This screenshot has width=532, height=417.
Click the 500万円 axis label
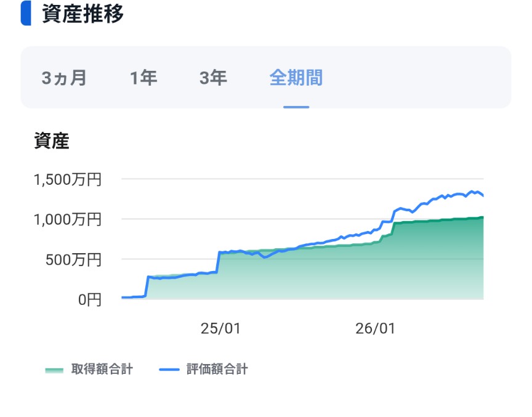tap(73, 260)
